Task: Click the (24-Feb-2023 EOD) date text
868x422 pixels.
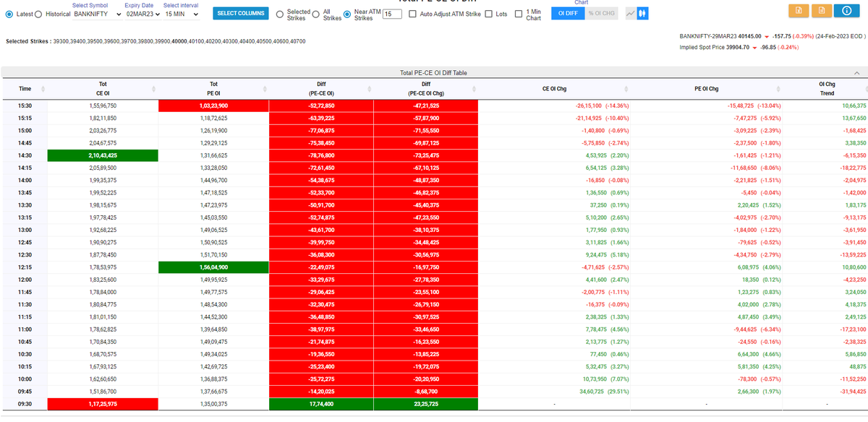Action: pos(840,35)
